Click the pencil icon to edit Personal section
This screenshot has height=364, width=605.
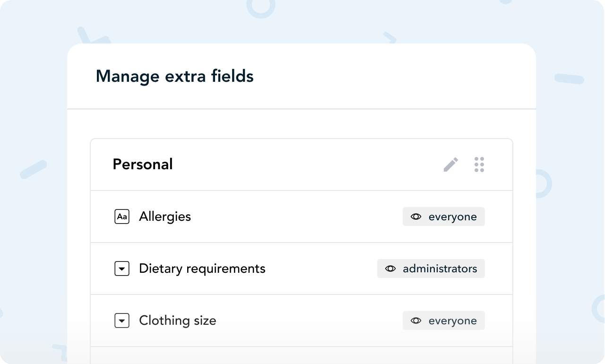pos(451,164)
